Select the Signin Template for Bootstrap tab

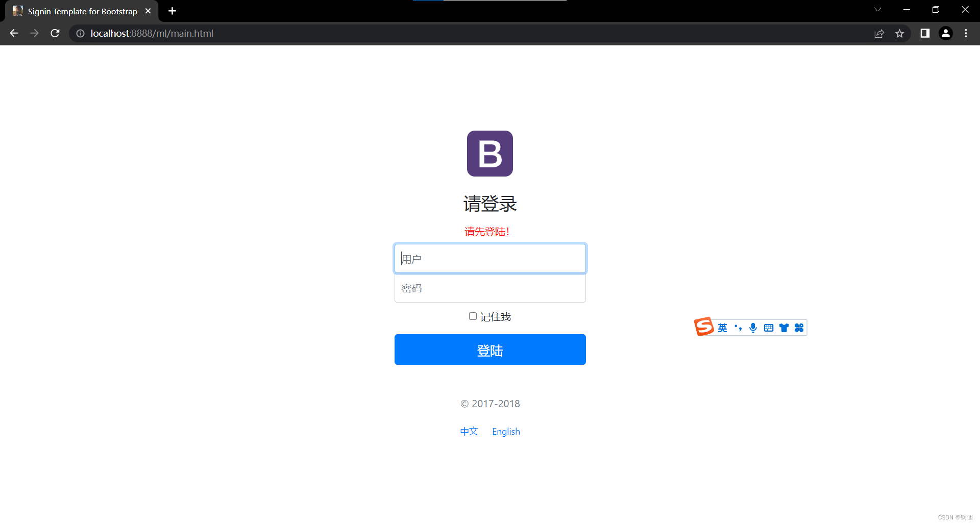click(x=82, y=11)
